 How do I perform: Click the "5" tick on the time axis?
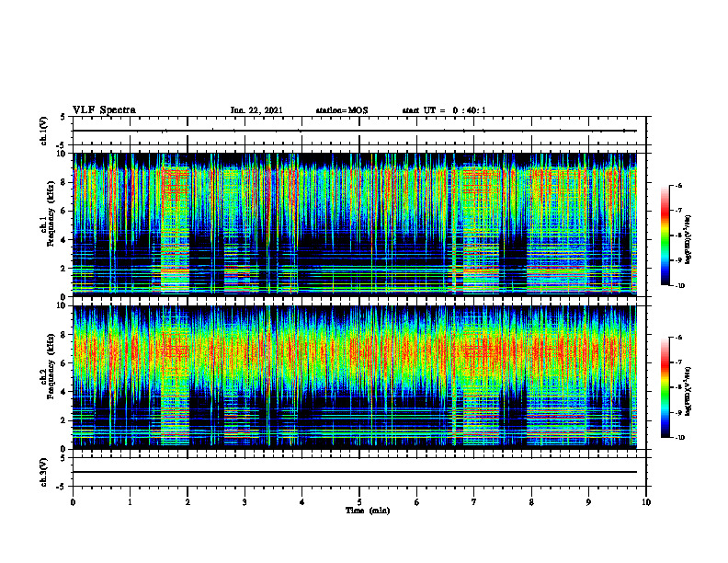(359, 502)
